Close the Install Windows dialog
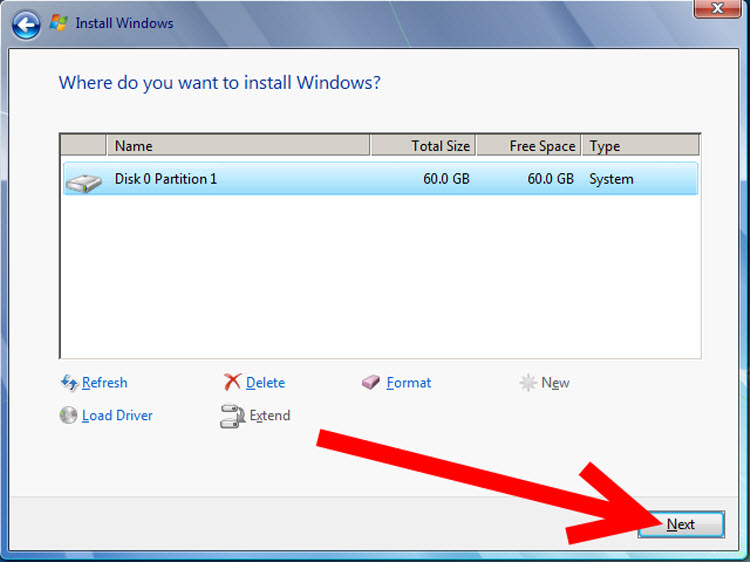The image size is (750, 562). point(717,8)
